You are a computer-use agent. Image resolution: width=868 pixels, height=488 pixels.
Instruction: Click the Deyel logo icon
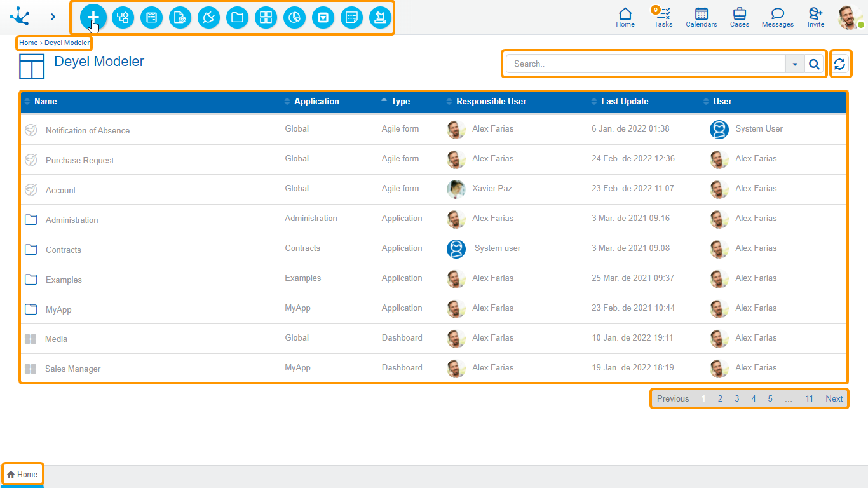coord(20,17)
